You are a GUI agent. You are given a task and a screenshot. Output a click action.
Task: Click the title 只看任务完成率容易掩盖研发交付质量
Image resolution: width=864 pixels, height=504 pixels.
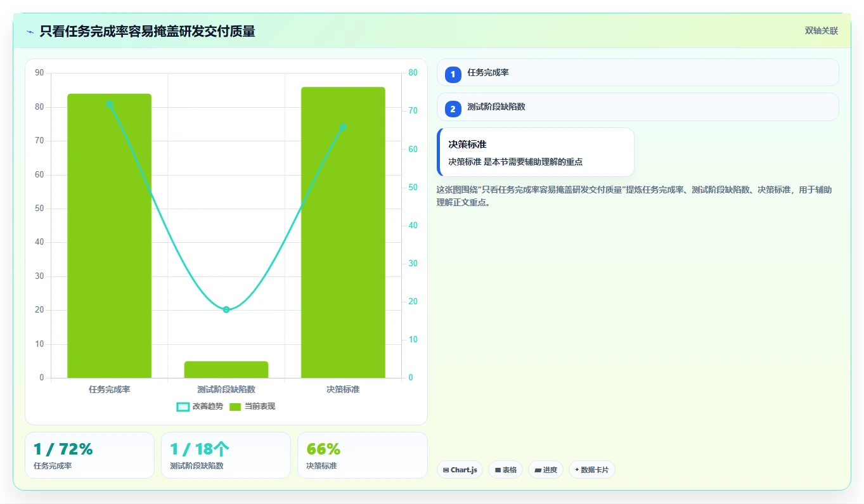click(x=147, y=31)
